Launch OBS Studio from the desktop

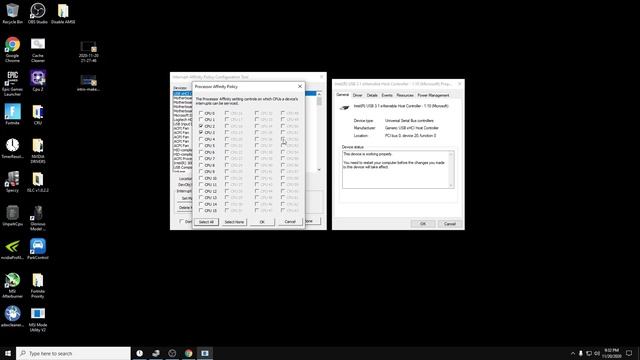(x=38, y=13)
